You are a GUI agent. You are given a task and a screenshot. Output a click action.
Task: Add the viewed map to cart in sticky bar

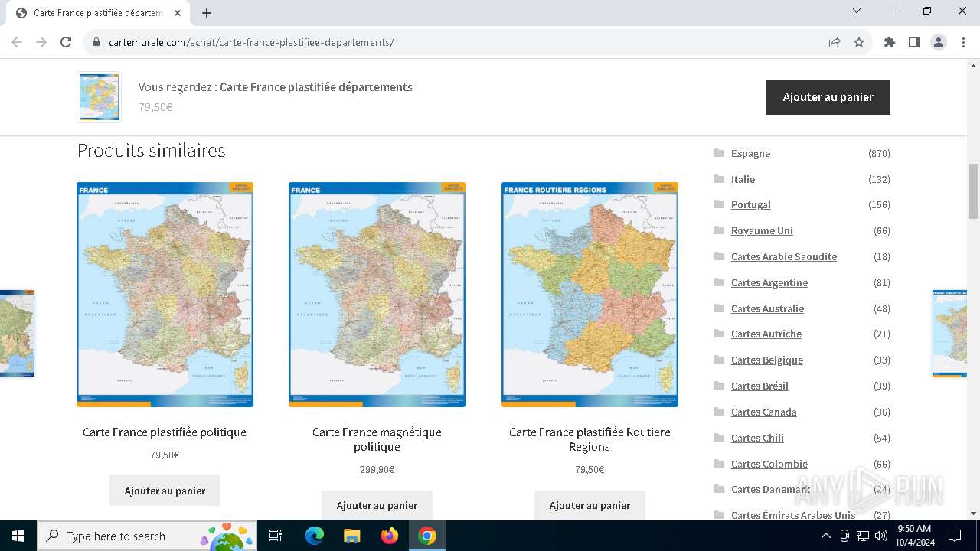(x=828, y=97)
